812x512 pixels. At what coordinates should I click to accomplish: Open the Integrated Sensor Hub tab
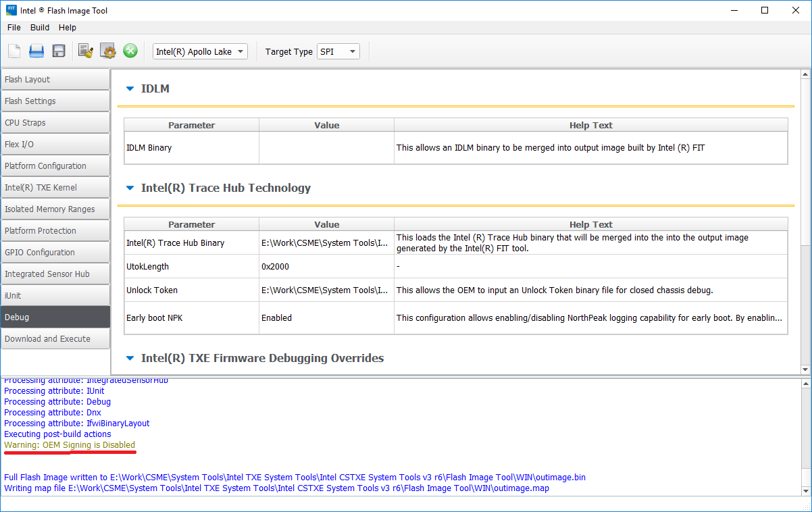coord(55,274)
